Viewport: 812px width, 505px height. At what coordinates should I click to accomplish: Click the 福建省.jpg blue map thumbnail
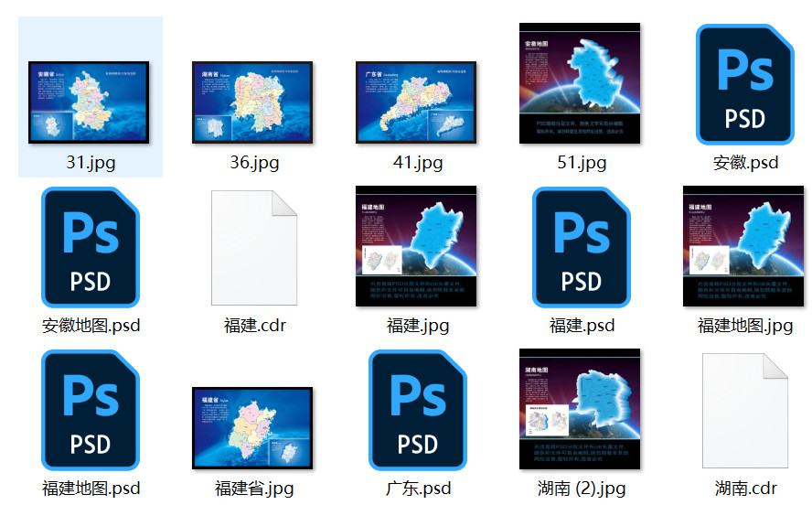[x=252, y=428]
